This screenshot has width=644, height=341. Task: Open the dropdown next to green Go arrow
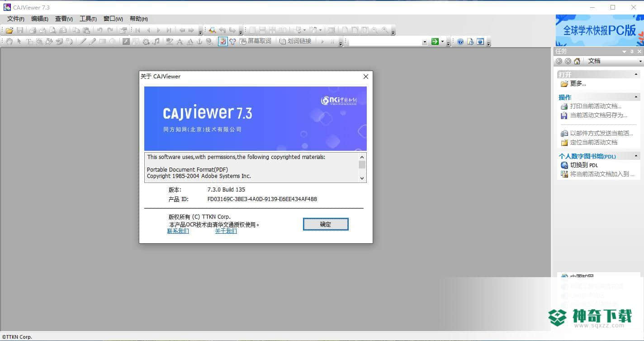click(x=442, y=41)
